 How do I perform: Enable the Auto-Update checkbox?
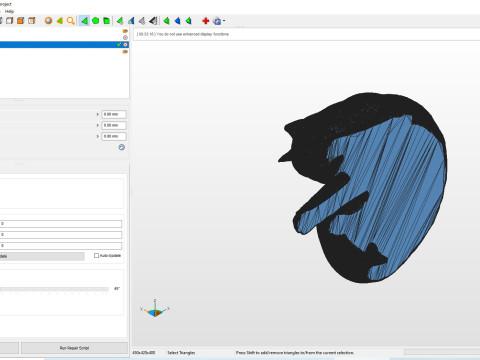[96, 256]
